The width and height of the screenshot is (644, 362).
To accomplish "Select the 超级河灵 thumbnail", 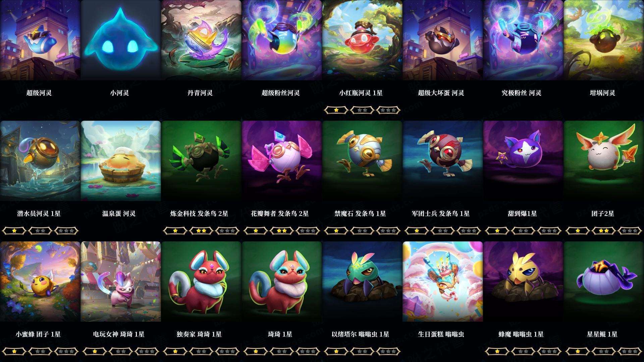I will (40, 40).
